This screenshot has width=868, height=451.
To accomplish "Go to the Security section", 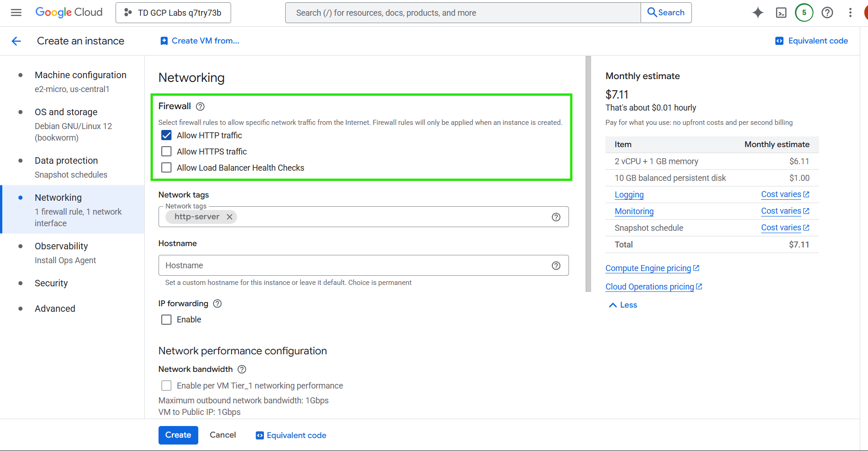I will [x=51, y=283].
